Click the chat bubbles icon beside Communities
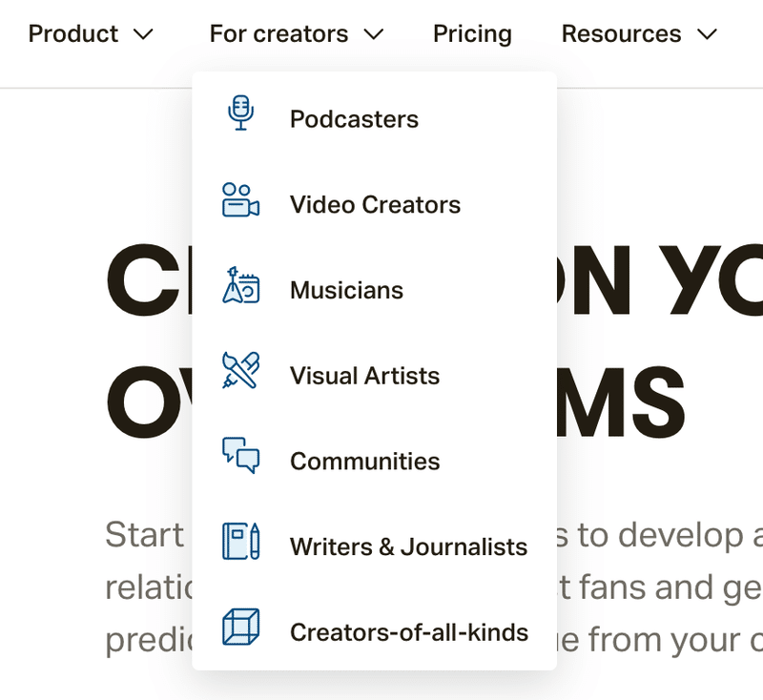Image resolution: width=763 pixels, height=700 pixels. tap(240, 456)
